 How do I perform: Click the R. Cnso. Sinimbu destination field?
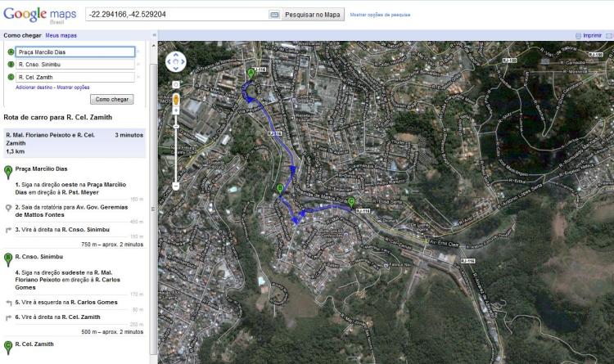pos(74,64)
